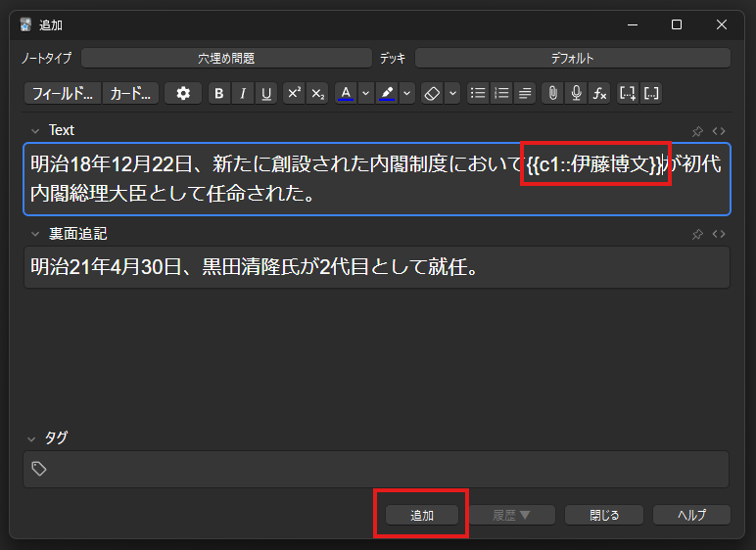Screen dimensions: 756x550
Task: Collapse the 裏面追記 field section
Action: tap(35, 234)
